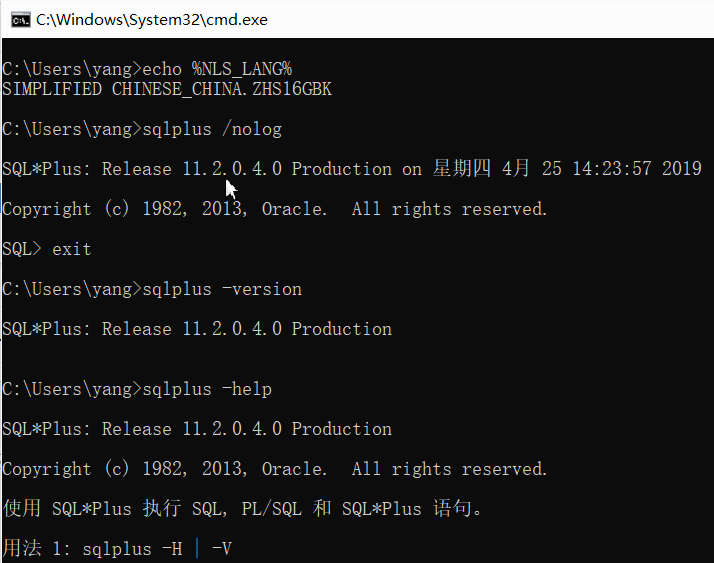Click the first SQL*Plus Release line with date

coord(352,169)
